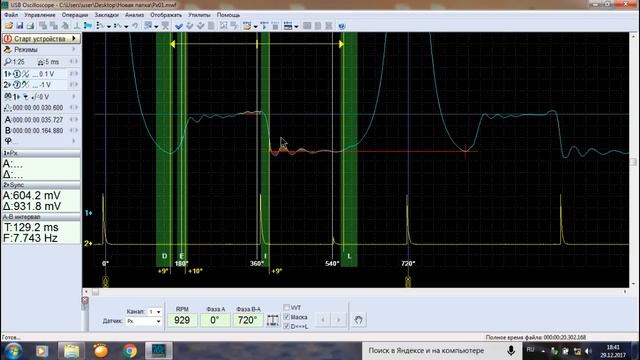The image size is (640, 360).
Task: Open the Операции menu
Action: point(75,15)
